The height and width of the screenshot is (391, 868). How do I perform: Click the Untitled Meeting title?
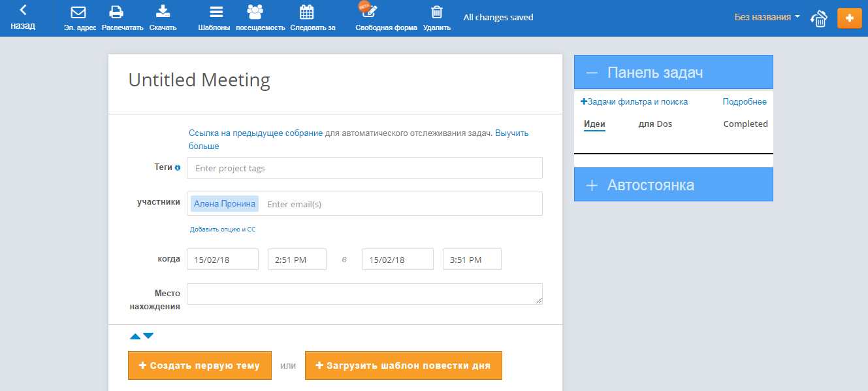coord(199,80)
